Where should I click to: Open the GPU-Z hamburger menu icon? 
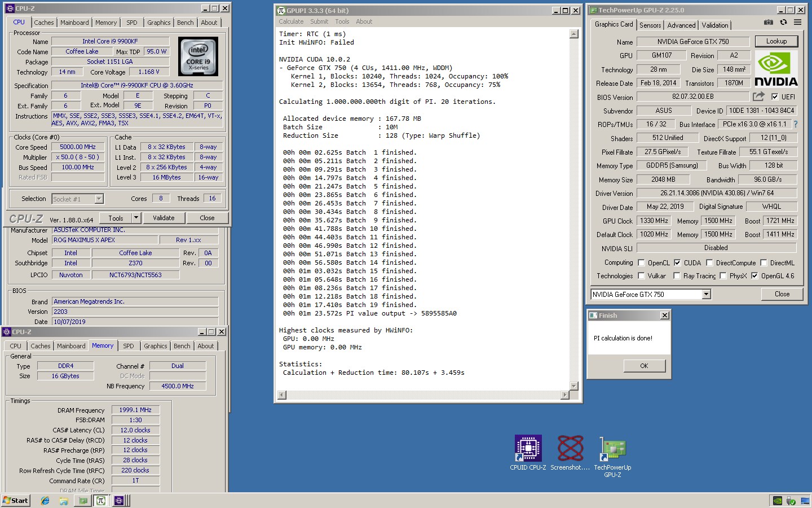pyautogui.click(x=797, y=22)
